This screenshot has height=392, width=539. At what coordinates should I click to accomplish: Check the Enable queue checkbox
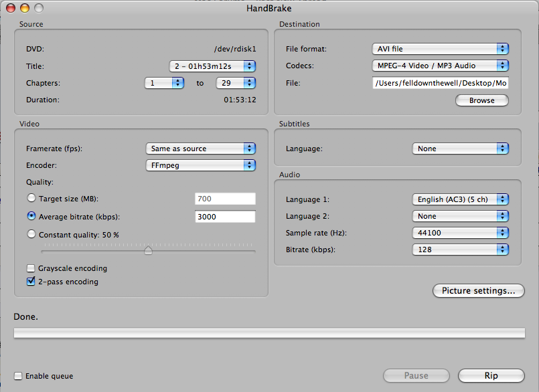point(18,376)
